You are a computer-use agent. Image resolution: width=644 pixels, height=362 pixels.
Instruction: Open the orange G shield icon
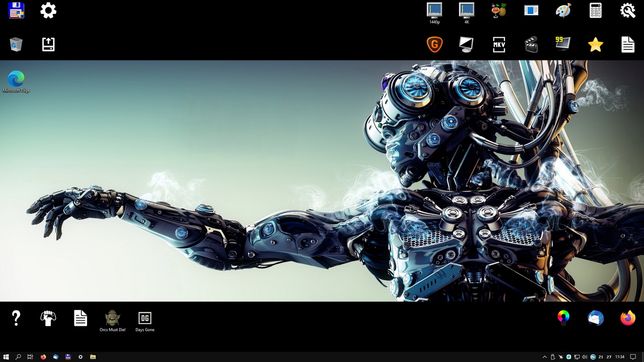pos(434,44)
